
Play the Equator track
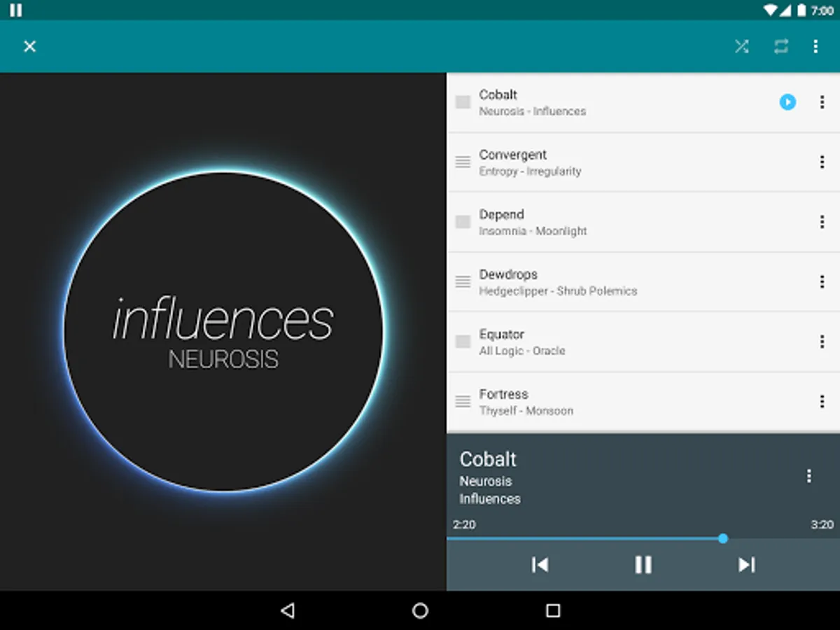tap(643, 342)
